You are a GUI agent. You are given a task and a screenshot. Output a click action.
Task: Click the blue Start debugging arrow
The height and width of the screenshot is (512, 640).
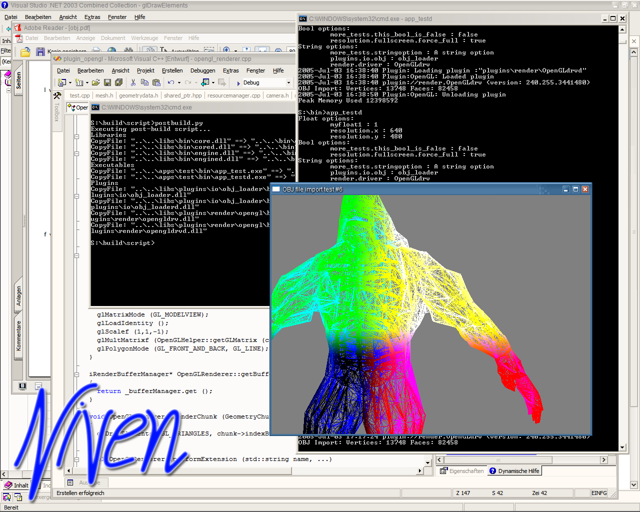tap(238, 83)
